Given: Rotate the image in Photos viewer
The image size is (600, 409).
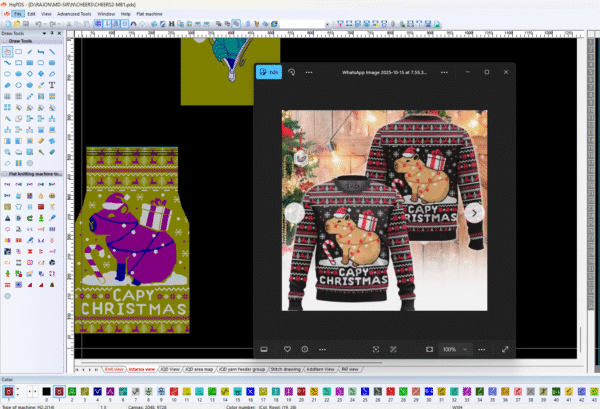Looking at the screenshot, I should click(291, 72).
